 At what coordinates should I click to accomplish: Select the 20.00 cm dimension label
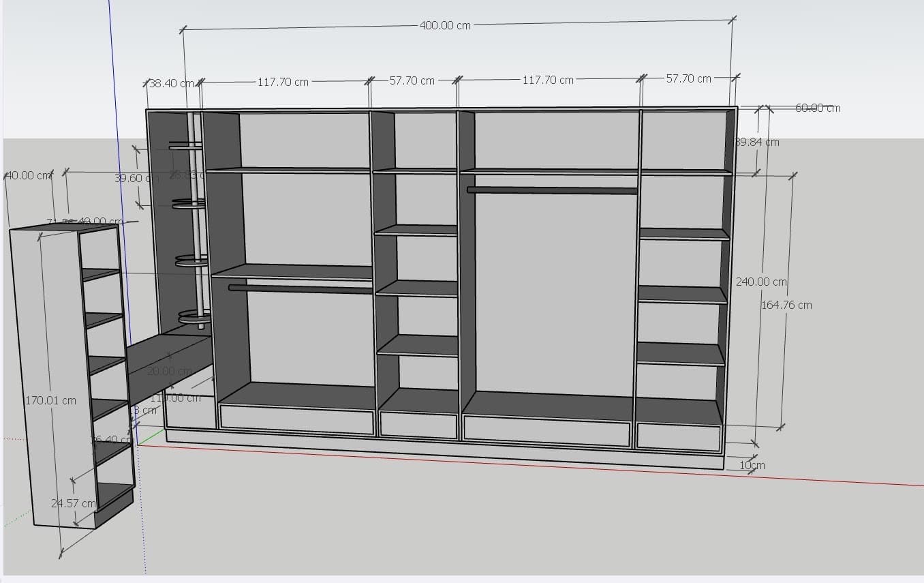170,371
